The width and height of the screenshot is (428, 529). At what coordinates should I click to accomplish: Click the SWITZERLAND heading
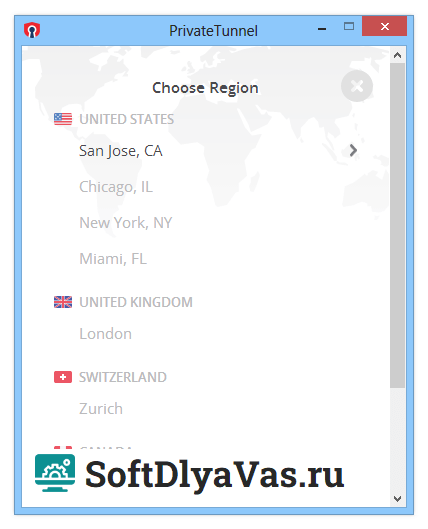click(x=123, y=377)
